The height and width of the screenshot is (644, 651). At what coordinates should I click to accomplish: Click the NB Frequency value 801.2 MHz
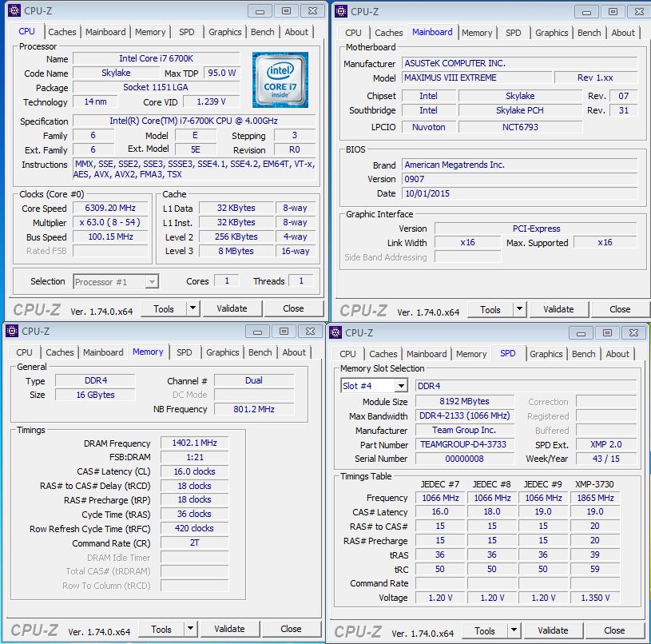pyautogui.click(x=254, y=409)
